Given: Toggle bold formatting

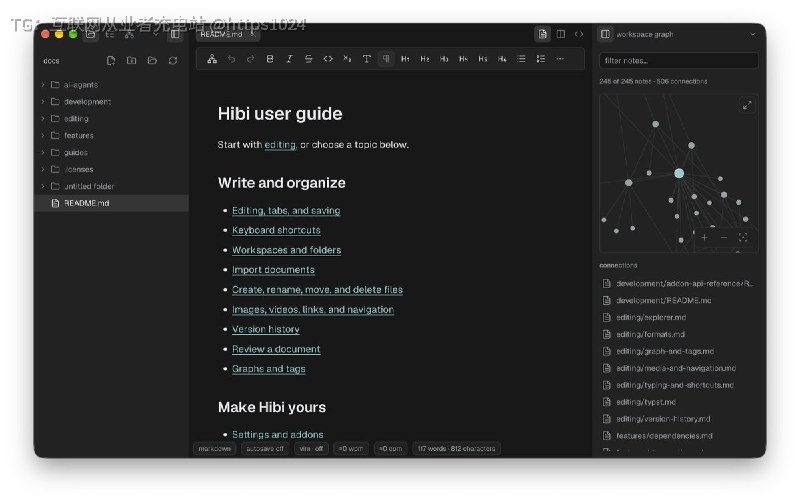Looking at the screenshot, I should (x=270, y=59).
